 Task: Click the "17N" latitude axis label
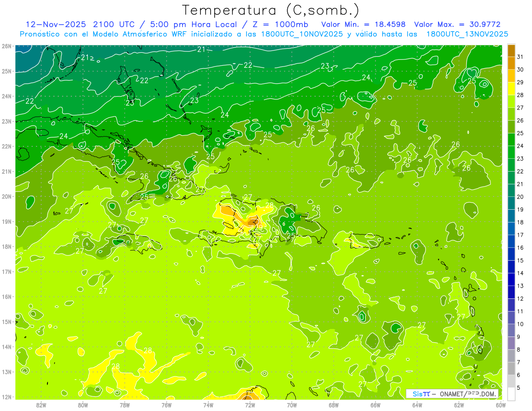(x=6, y=272)
